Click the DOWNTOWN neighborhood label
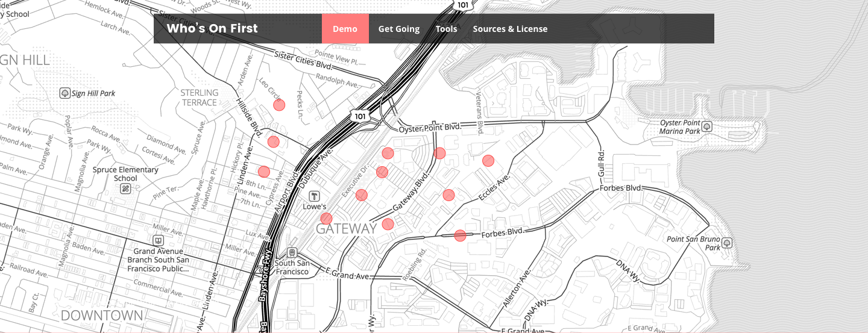 102,316
